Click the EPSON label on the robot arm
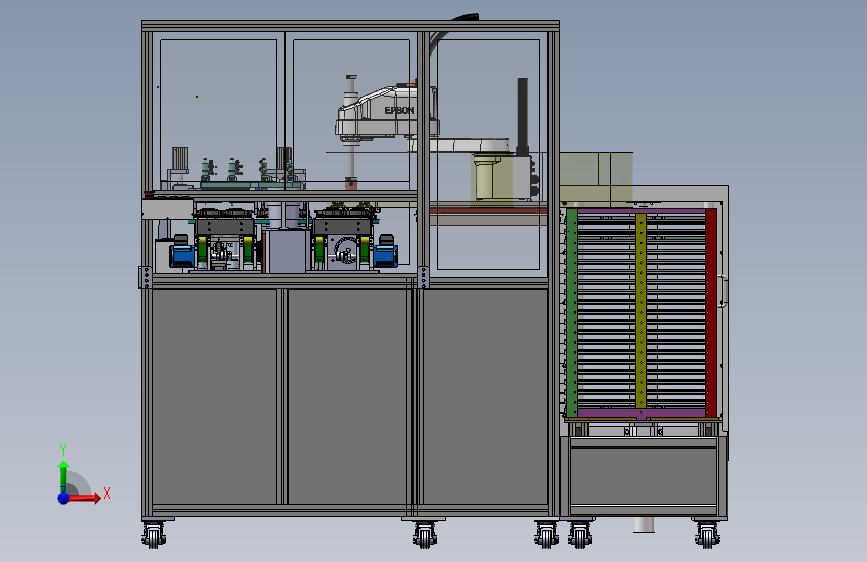Screen dimensions: 867x562 point(399,111)
